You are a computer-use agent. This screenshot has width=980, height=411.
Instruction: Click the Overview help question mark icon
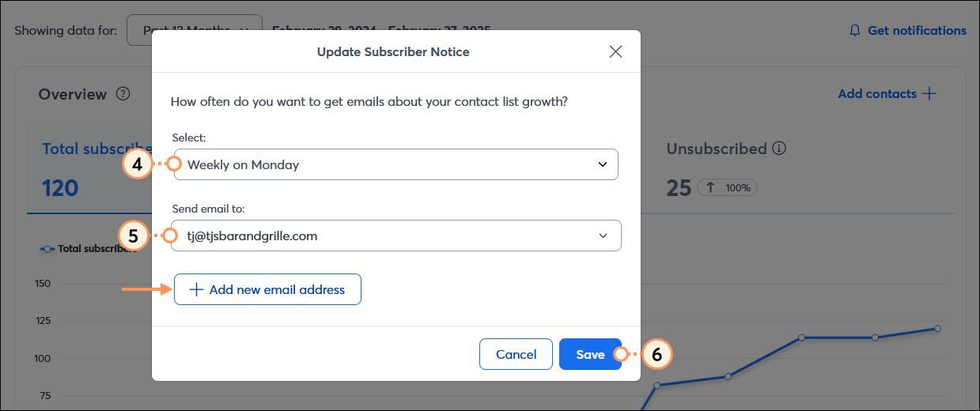point(123,94)
